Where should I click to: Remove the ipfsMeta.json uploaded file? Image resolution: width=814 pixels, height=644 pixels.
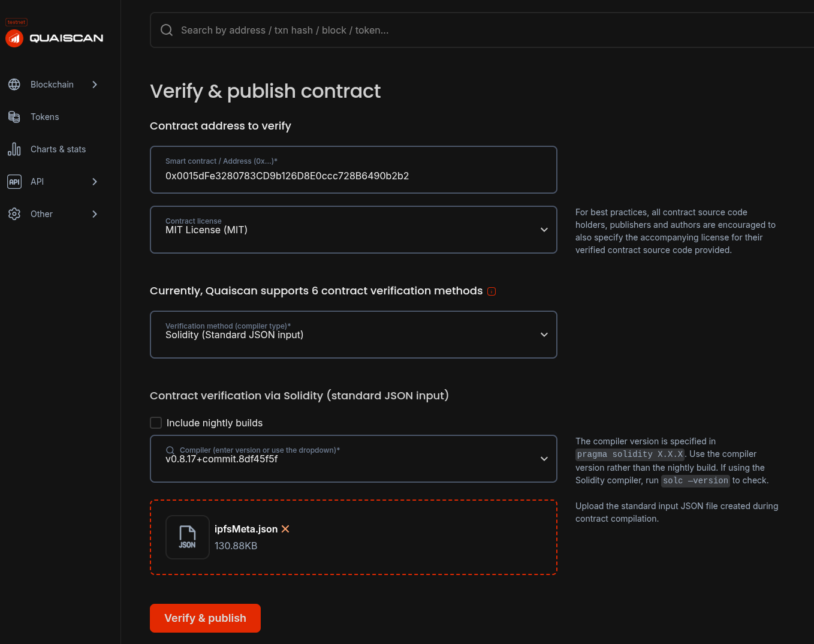pos(285,529)
